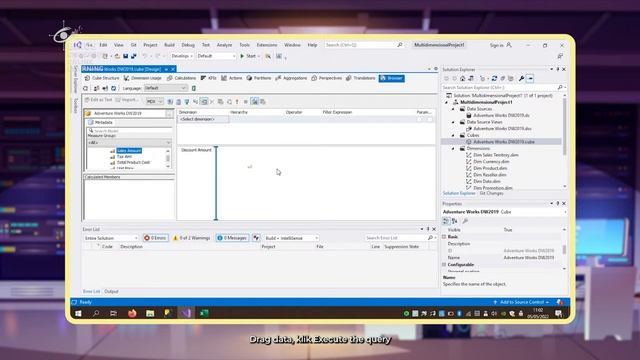The image size is (640, 360).
Task: Click the Execute query (!) icon
Action: (x=237, y=102)
